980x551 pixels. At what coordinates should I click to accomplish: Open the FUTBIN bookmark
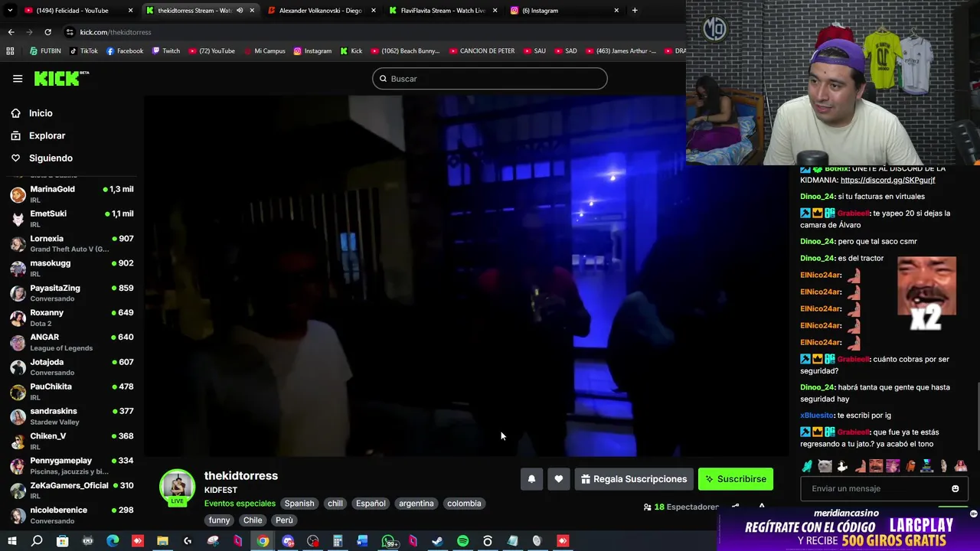pyautogui.click(x=45, y=51)
